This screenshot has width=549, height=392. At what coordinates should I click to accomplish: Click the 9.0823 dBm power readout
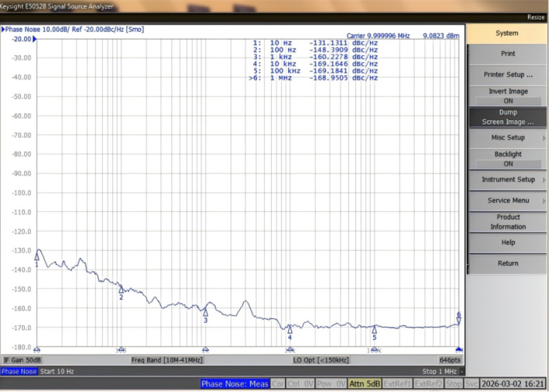(441, 36)
